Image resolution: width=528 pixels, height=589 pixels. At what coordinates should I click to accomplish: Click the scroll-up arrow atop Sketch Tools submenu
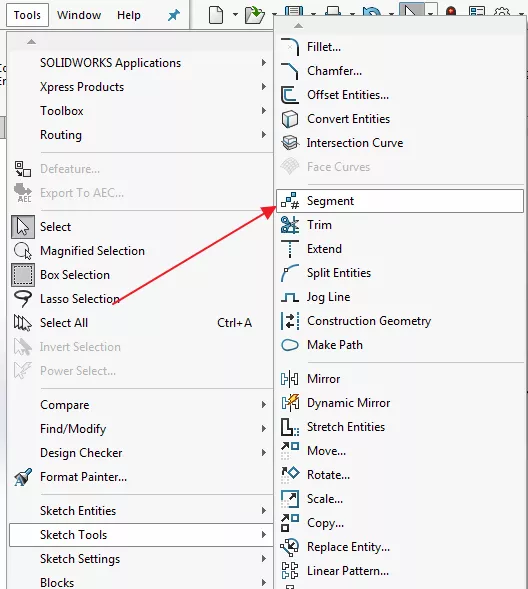click(298, 26)
